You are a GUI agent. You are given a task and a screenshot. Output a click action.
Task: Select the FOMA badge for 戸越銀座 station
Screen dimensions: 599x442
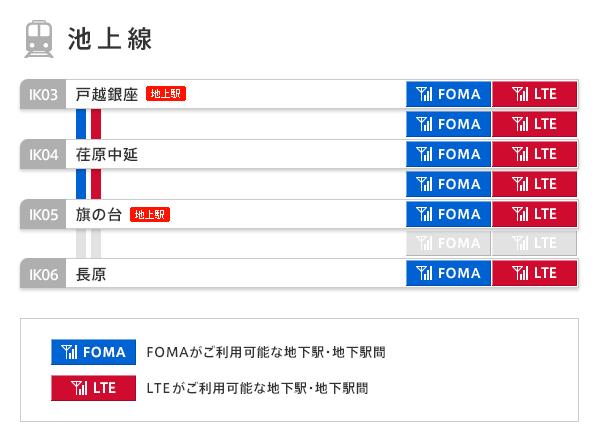click(448, 94)
